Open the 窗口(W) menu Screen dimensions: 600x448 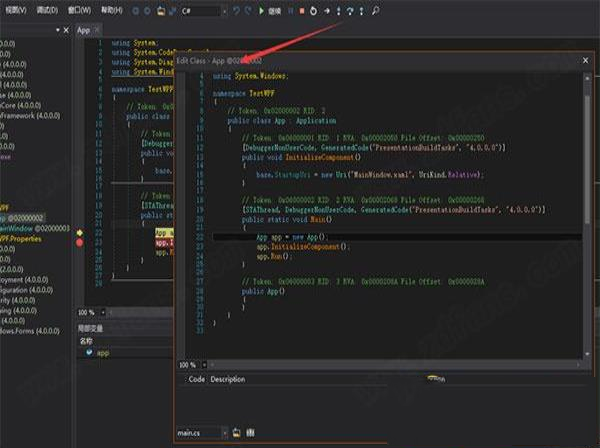tap(79, 10)
